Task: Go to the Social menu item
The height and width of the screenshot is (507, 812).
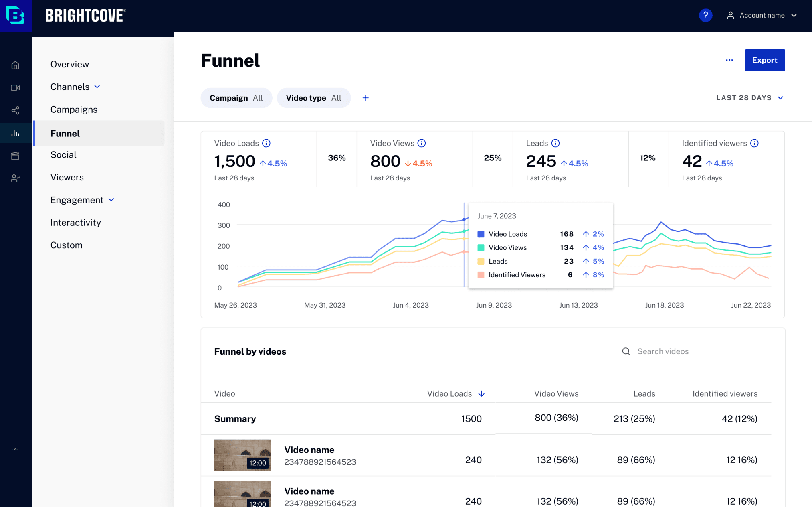Action: (x=63, y=154)
